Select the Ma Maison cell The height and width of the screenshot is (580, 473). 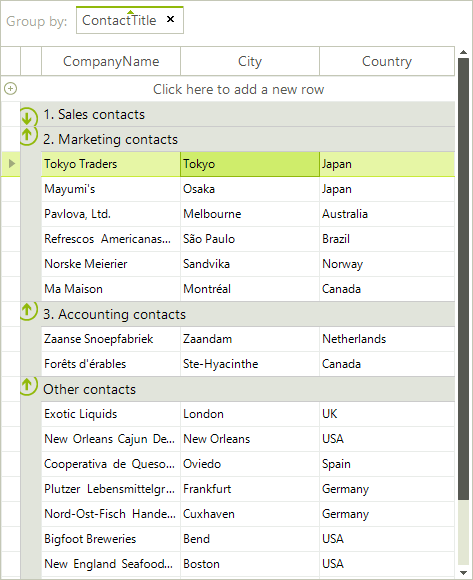tap(111, 289)
